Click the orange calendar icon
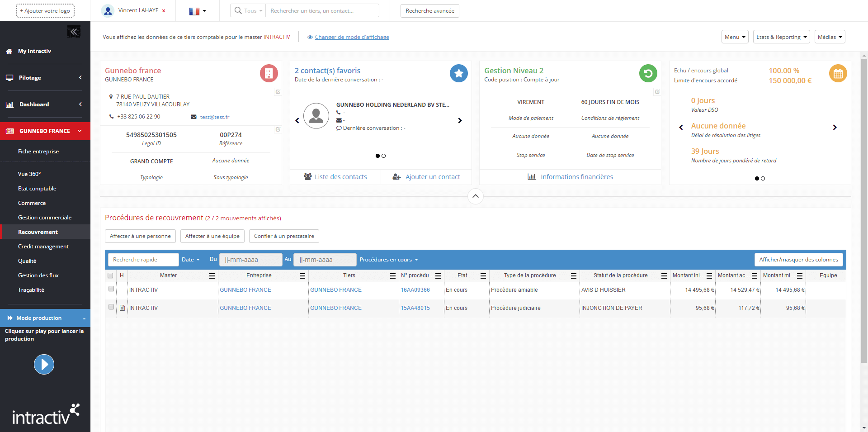Image resolution: width=868 pixels, height=432 pixels. point(838,73)
